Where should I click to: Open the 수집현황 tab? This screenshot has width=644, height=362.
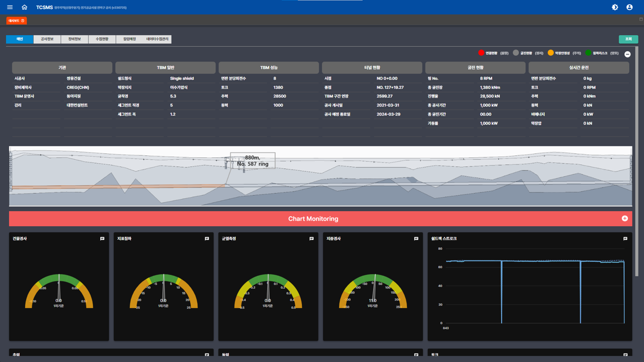point(102,39)
